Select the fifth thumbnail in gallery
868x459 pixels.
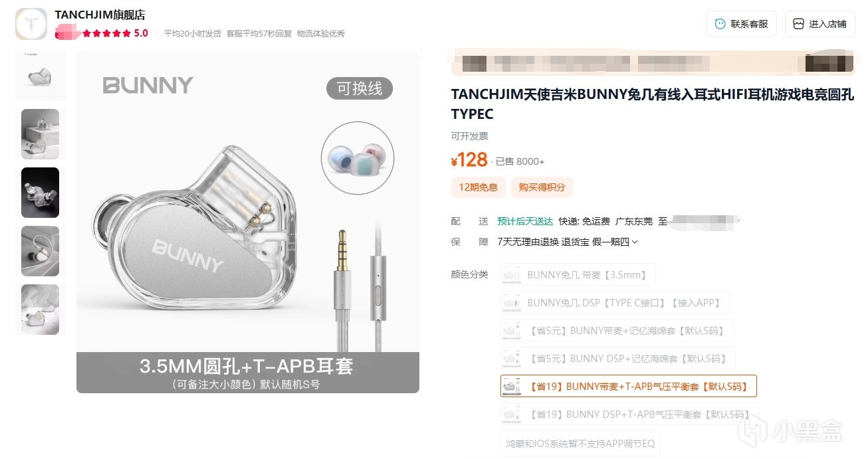[x=41, y=310]
